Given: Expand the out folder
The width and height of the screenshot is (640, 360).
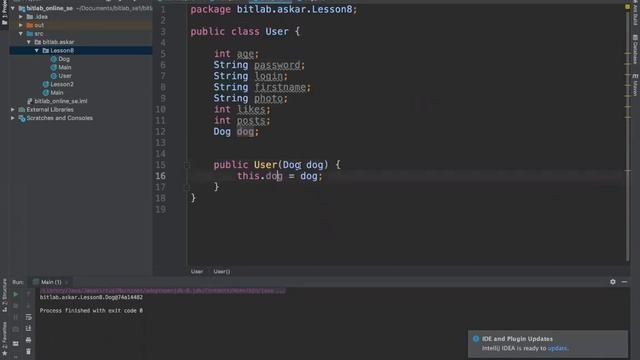Looking at the screenshot, I should pyautogui.click(x=21, y=25).
